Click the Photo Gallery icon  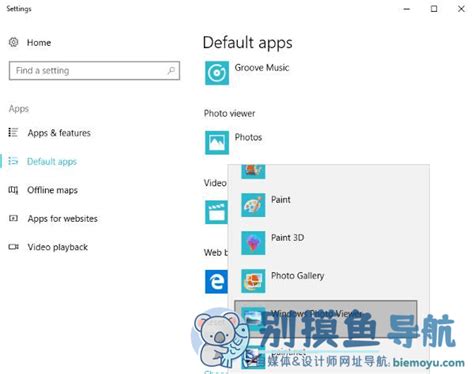(x=253, y=281)
